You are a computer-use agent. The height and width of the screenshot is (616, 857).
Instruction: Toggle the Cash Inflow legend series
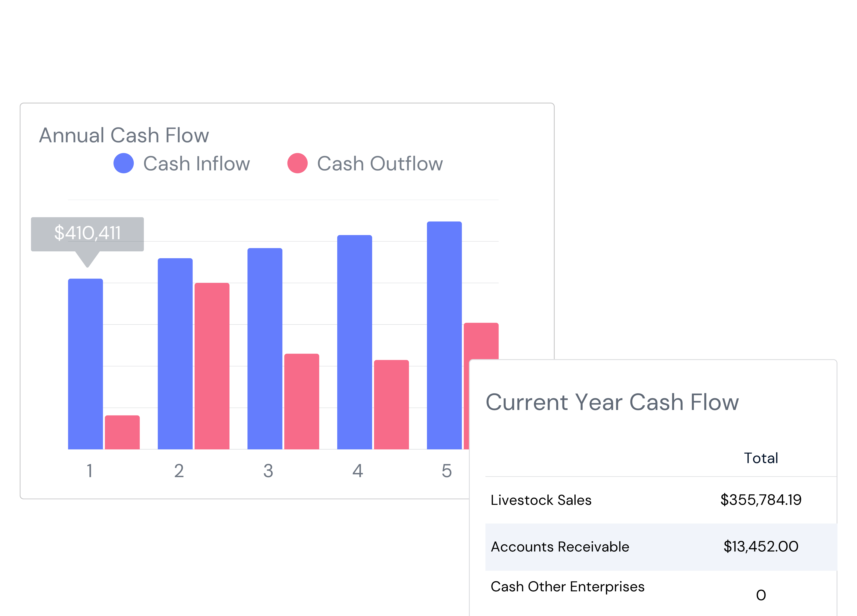(x=182, y=164)
